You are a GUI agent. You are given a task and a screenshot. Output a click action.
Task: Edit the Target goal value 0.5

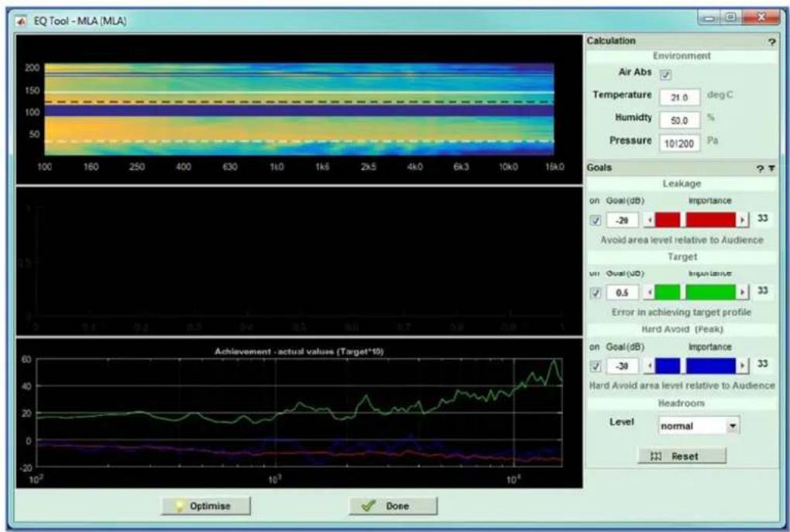click(623, 293)
